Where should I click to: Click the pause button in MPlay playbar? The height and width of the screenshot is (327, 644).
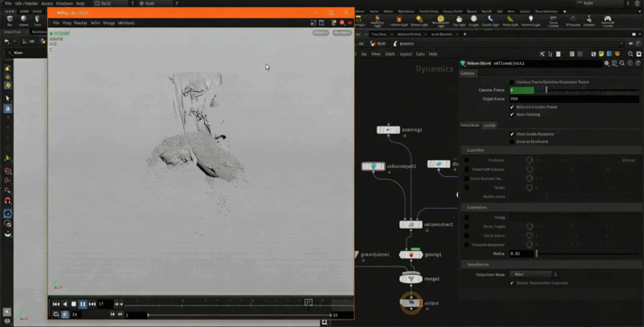[x=82, y=304]
